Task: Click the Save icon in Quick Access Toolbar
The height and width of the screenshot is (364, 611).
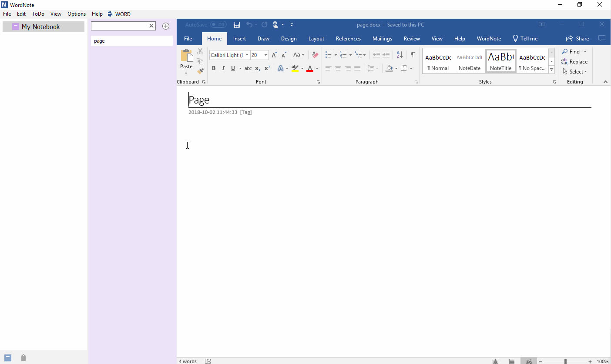Action: point(237,25)
